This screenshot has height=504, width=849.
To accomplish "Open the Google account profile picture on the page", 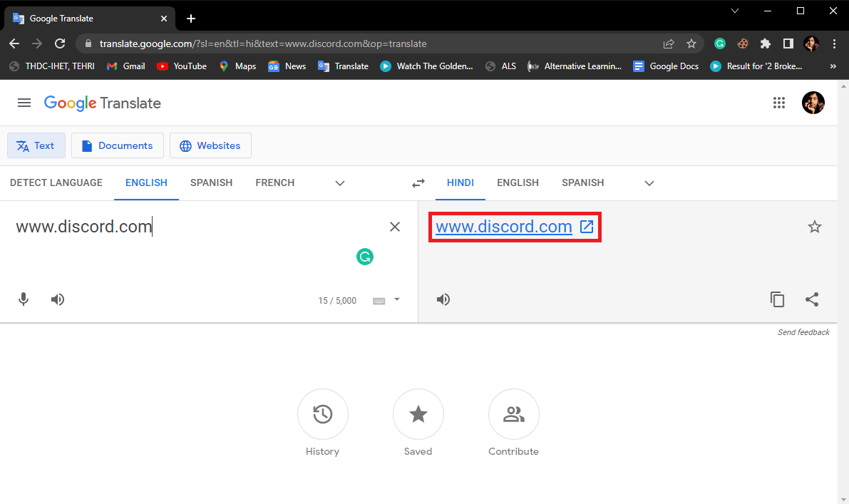I will 813,103.
